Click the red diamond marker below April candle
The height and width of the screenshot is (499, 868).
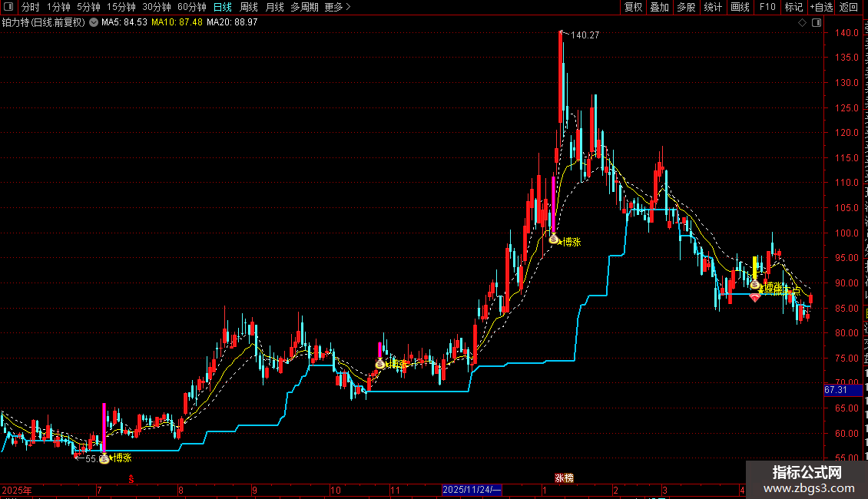pos(754,298)
